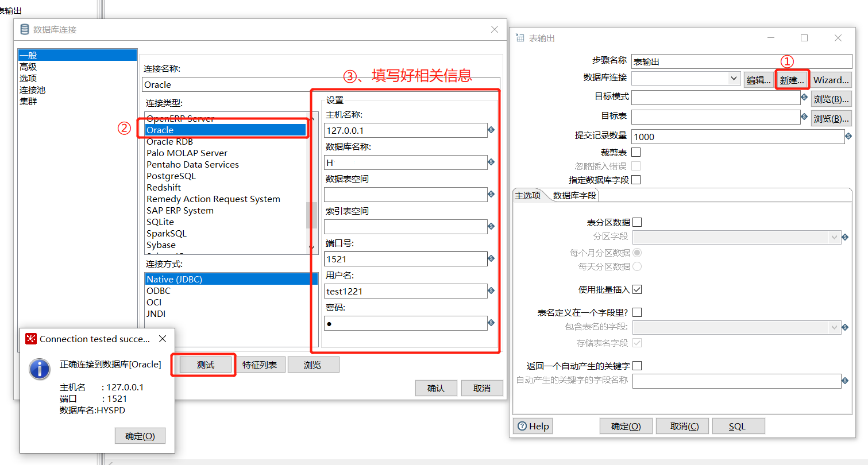
Task: Select SQLite in the 连接类型 list
Action: point(160,222)
